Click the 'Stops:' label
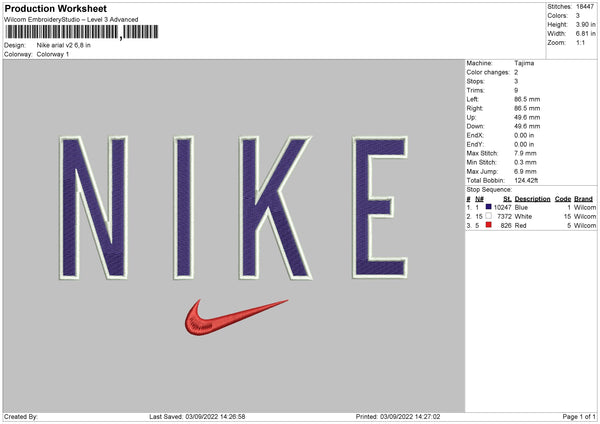The image size is (600, 424). tap(475, 82)
